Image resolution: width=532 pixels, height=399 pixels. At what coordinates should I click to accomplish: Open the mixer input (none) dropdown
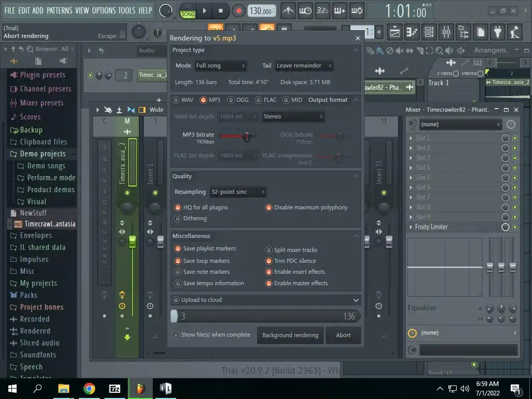[460, 125]
